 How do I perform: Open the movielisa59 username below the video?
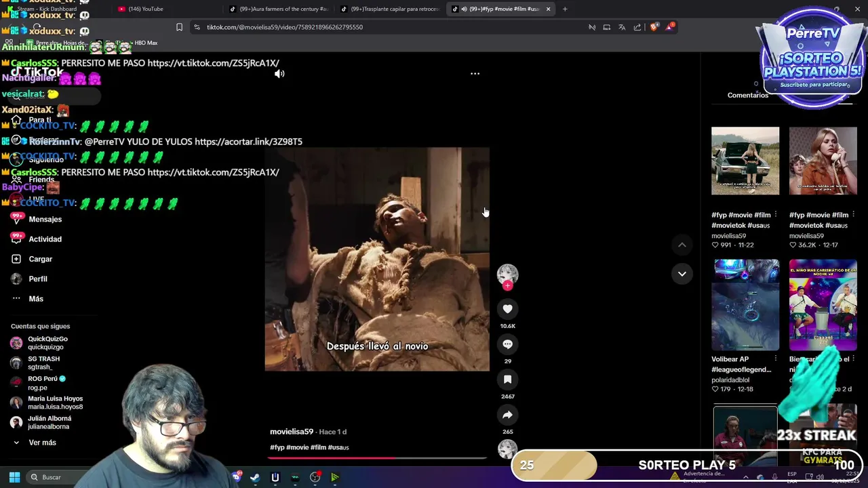[292, 432]
